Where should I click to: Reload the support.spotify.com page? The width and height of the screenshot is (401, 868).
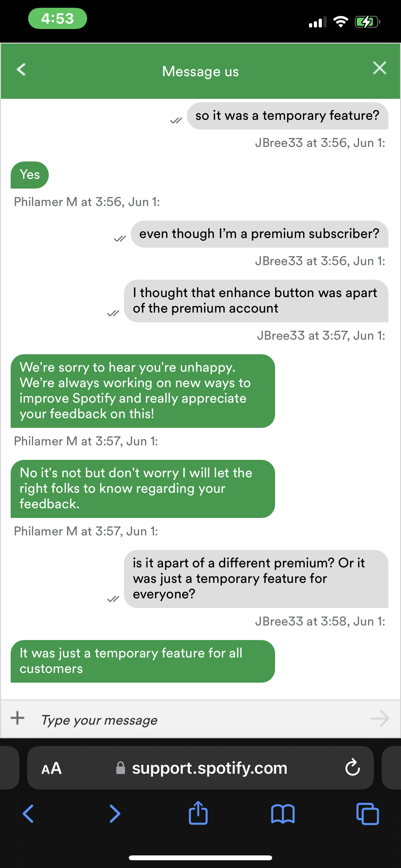(353, 768)
